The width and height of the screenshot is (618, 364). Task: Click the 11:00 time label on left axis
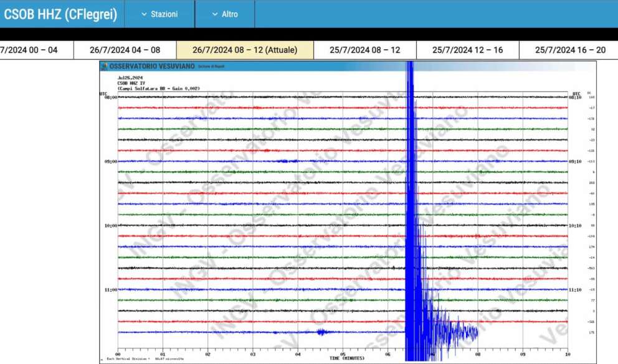pyautogui.click(x=110, y=290)
